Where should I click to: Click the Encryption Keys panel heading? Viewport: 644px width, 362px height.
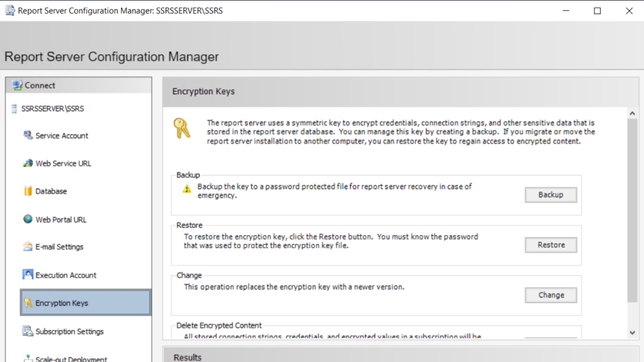(x=203, y=92)
